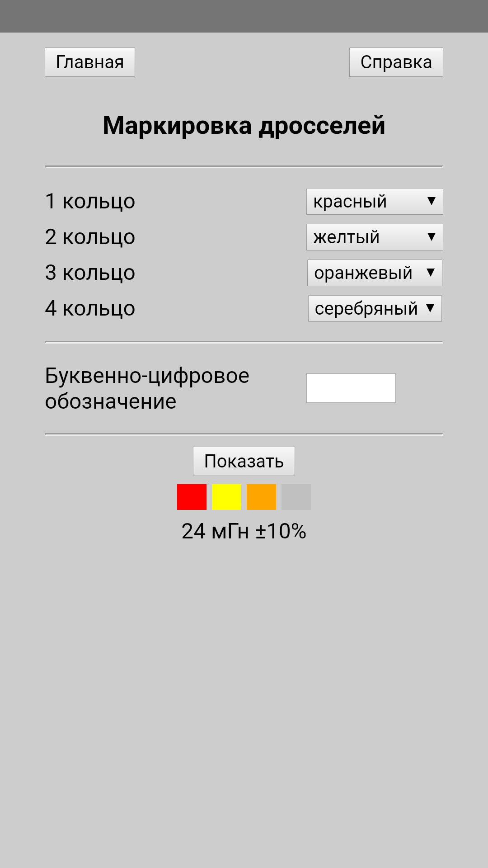
Task: Expand the 2 кольцо dropdown showing желтый
Action: pyautogui.click(x=375, y=237)
